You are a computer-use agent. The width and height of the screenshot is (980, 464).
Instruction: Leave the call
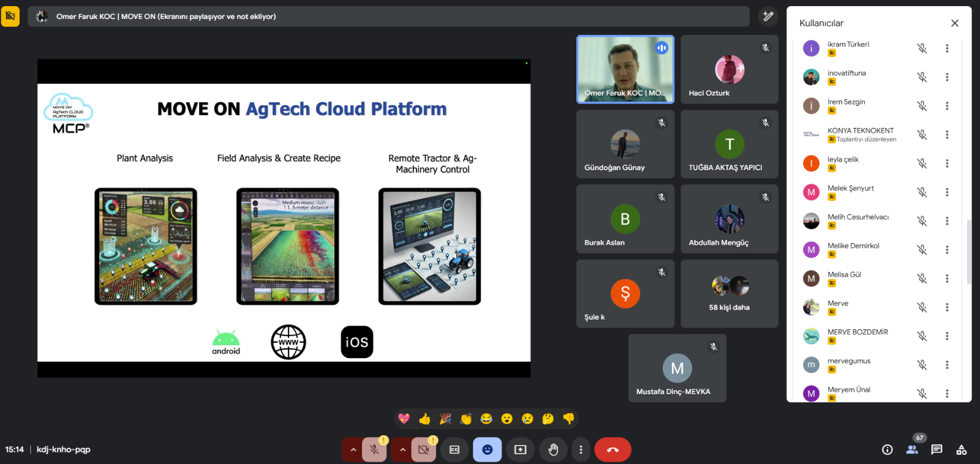click(x=612, y=450)
